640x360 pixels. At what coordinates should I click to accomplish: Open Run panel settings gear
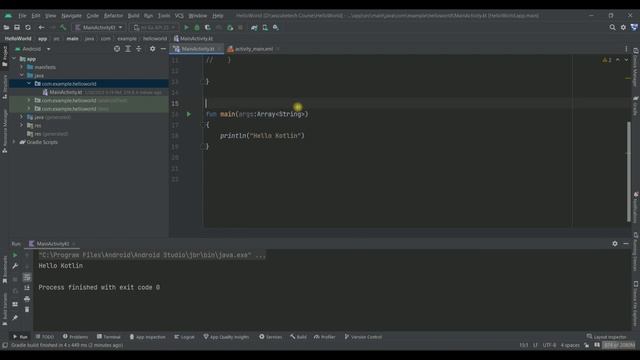[615, 244]
